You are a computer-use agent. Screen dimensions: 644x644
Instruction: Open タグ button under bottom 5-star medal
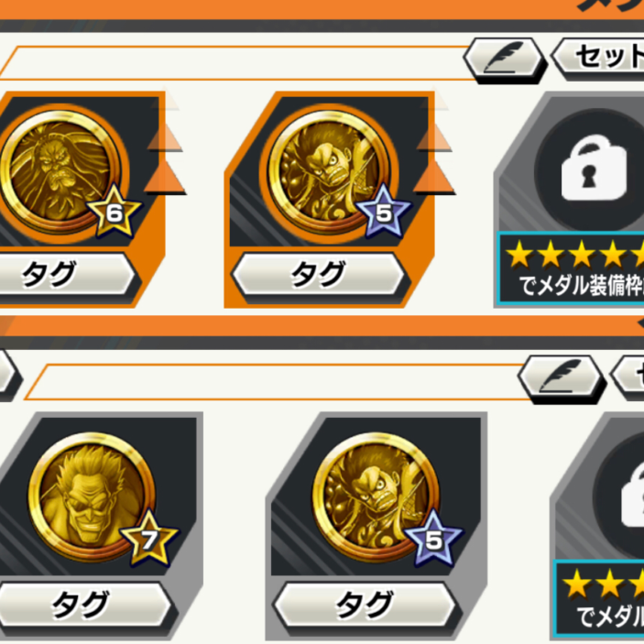click(365, 604)
